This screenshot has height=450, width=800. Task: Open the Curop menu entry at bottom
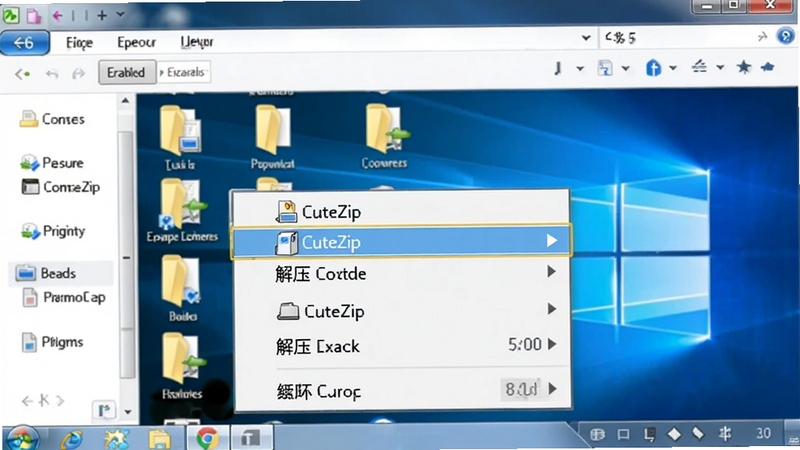[x=402, y=390]
